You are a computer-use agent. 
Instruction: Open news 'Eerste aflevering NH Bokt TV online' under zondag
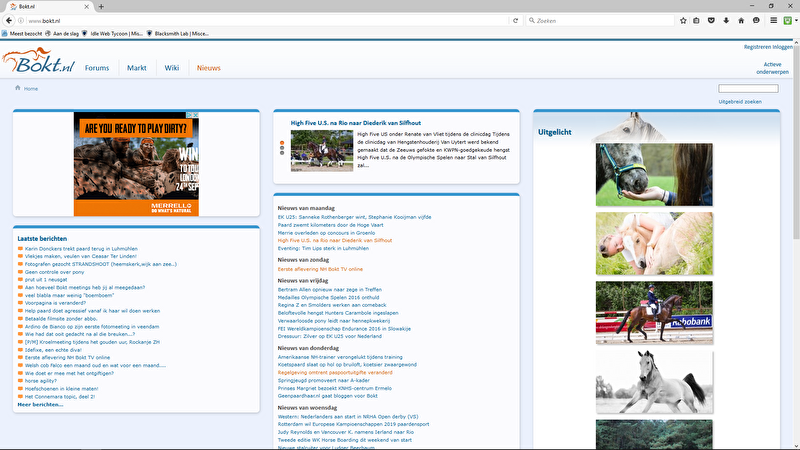pos(320,269)
